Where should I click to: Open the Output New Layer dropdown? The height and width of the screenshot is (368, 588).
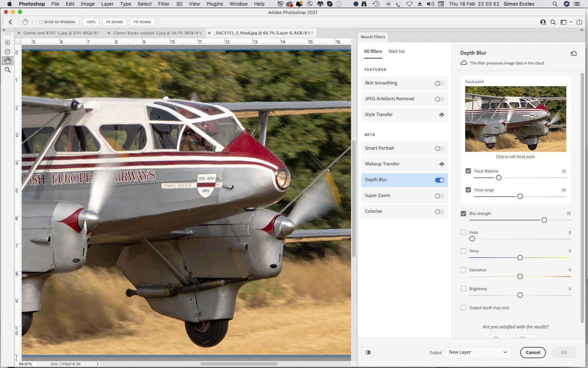point(478,352)
